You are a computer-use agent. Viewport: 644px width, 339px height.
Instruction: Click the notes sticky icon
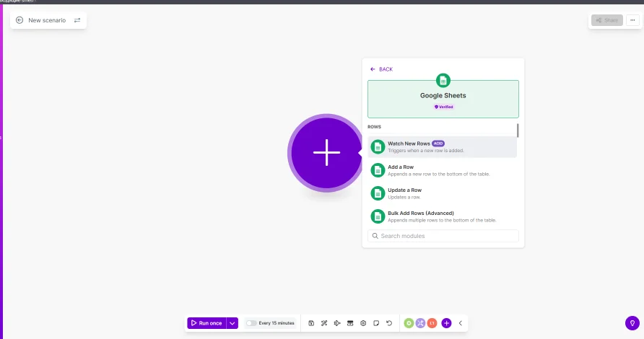pos(376,323)
